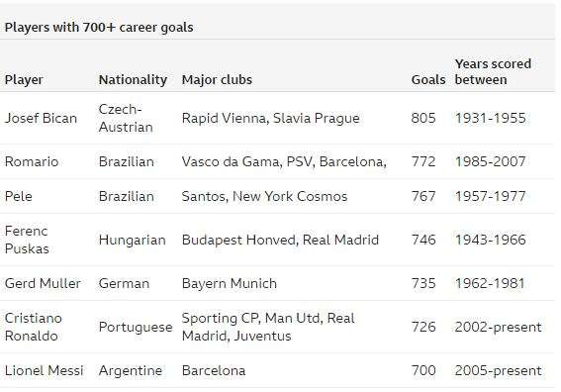Image resolution: width=561 pixels, height=392 pixels.
Task: Select the Gerd Muller player name
Action: pos(43,283)
